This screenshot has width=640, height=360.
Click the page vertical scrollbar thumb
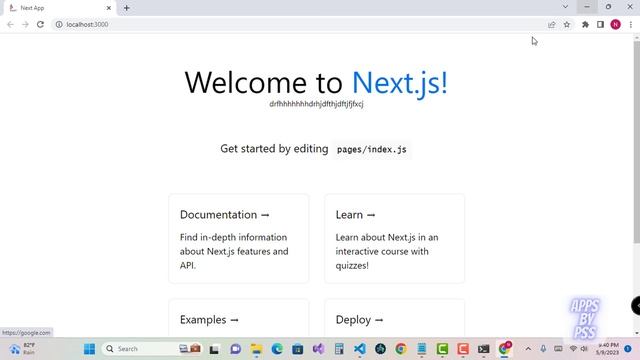click(636, 143)
